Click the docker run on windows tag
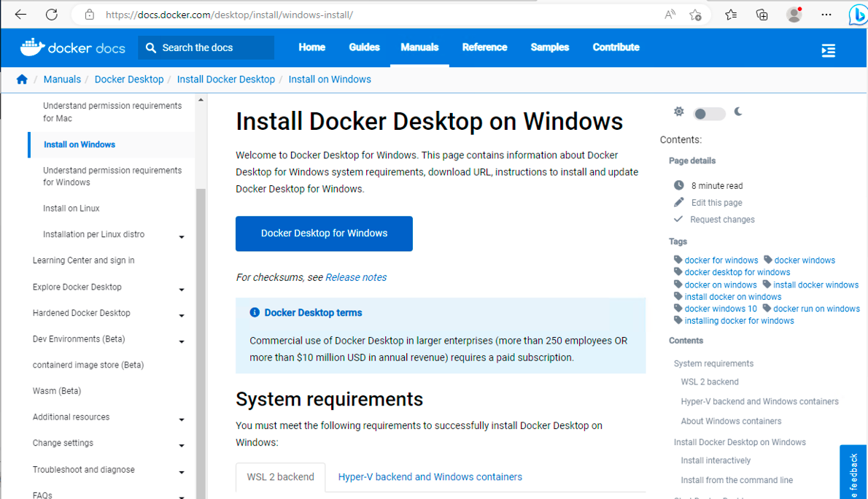Image resolution: width=868 pixels, height=499 pixels. tap(816, 309)
